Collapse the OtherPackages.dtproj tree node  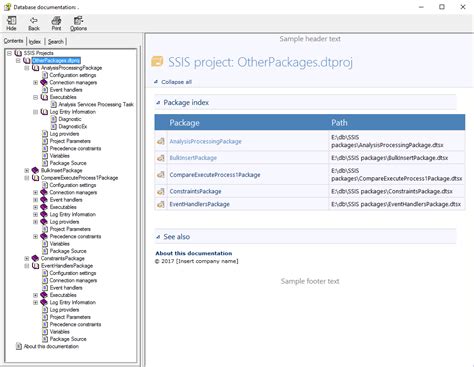point(18,60)
